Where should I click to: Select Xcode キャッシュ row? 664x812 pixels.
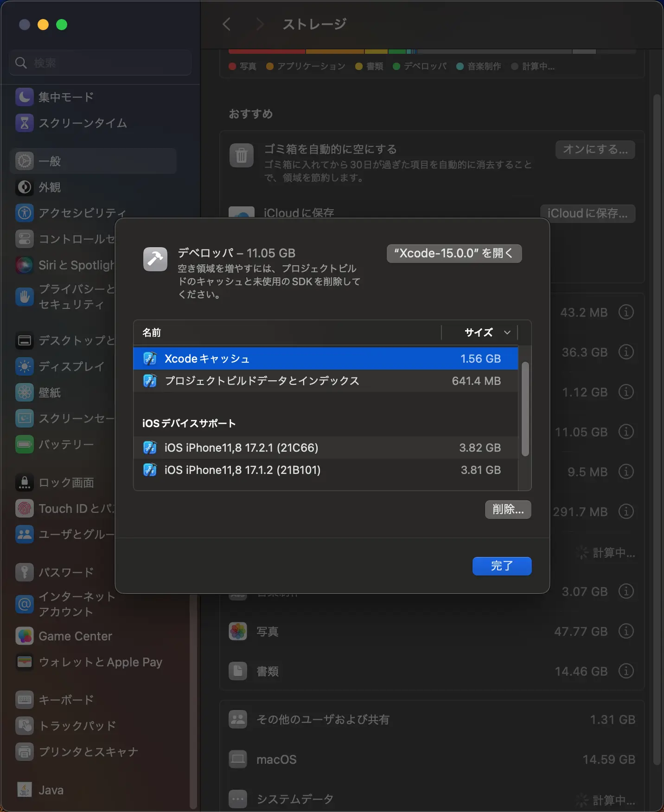click(326, 358)
